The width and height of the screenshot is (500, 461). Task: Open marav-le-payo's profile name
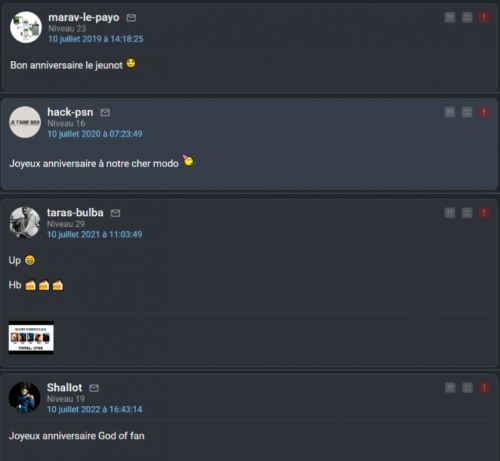click(x=84, y=17)
